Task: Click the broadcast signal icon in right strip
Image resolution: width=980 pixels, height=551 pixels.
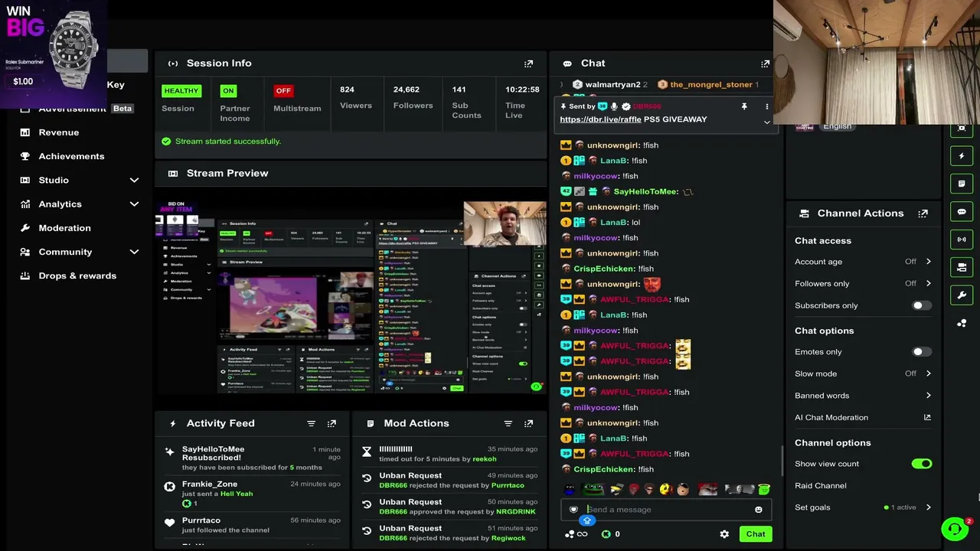Action: [x=962, y=240]
